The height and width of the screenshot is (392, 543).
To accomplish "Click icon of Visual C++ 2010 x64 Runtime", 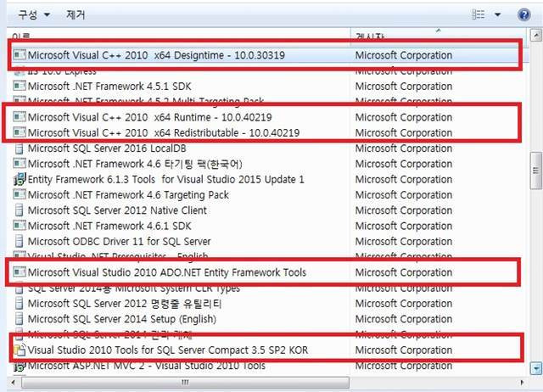I will [x=20, y=117].
